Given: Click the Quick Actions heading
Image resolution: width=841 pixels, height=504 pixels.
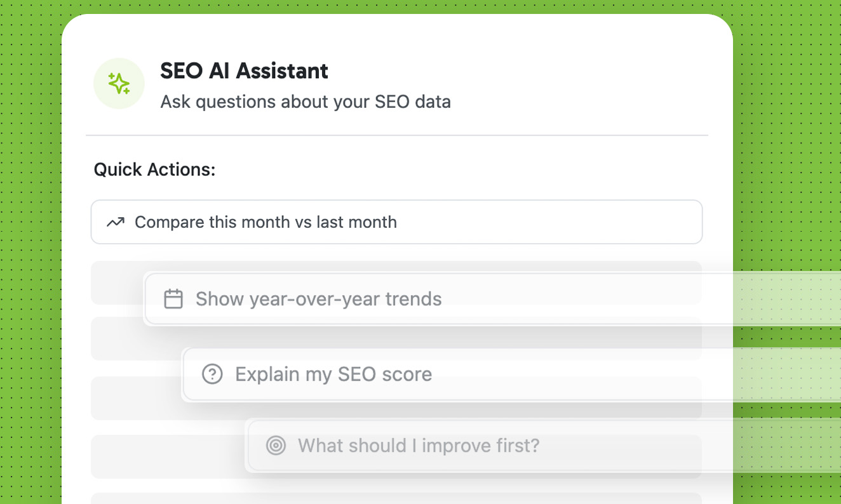Looking at the screenshot, I should 154,169.
